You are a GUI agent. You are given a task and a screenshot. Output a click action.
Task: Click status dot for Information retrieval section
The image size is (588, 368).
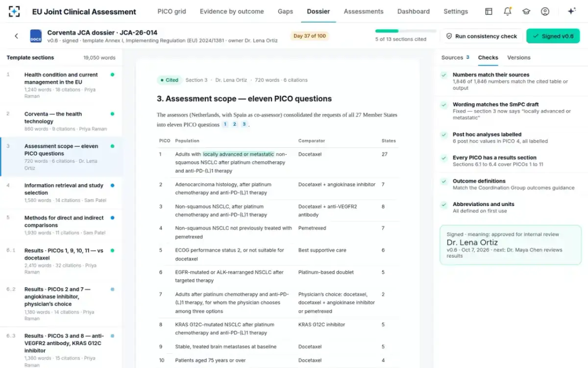[x=113, y=185]
